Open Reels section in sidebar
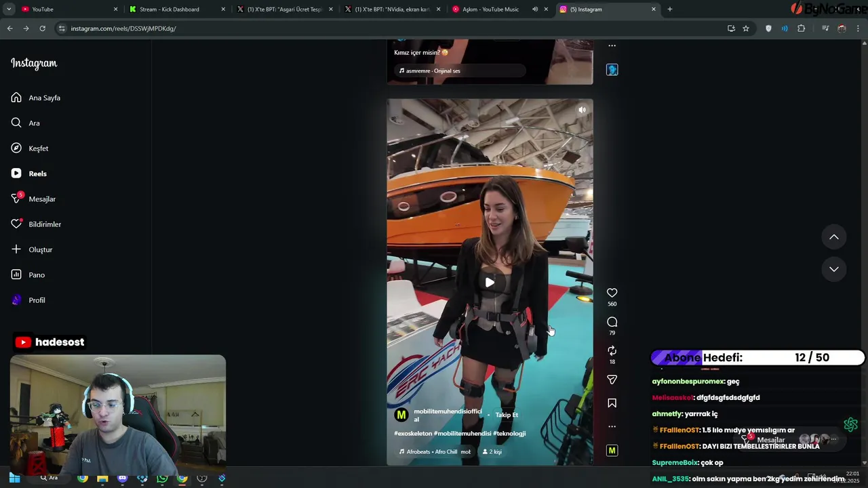 tap(29, 174)
